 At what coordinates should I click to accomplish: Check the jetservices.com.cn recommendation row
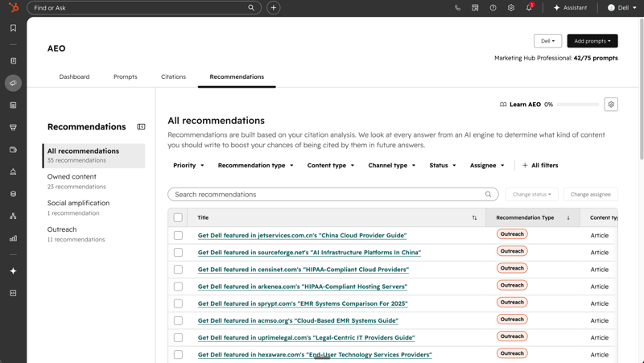pyautogui.click(x=178, y=235)
